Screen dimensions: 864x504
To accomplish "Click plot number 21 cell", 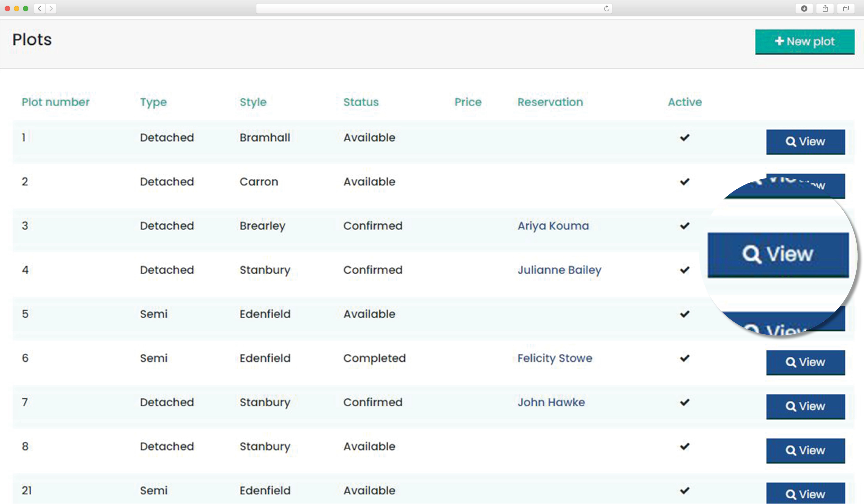I will coord(27,490).
